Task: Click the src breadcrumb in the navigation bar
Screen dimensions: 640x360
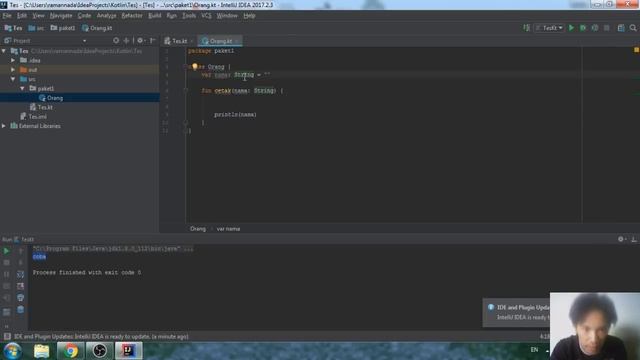Action: pyautogui.click(x=36, y=28)
